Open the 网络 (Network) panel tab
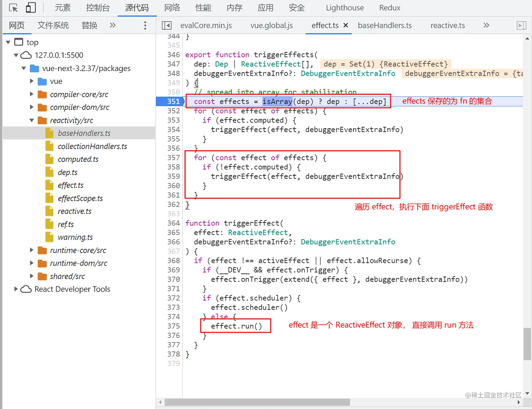The width and height of the screenshot is (532, 409). pyautogui.click(x=172, y=8)
